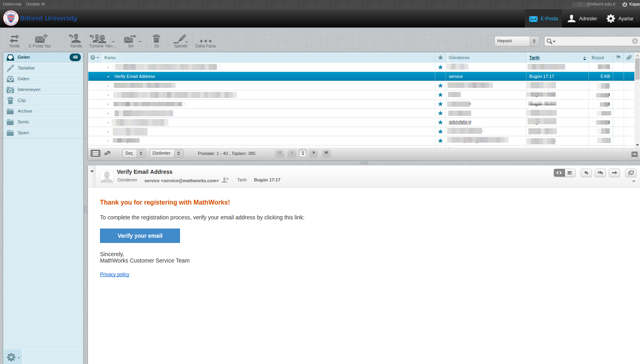The width and height of the screenshot is (640, 364).
Task: Open message in new window
Action: [x=631, y=173]
